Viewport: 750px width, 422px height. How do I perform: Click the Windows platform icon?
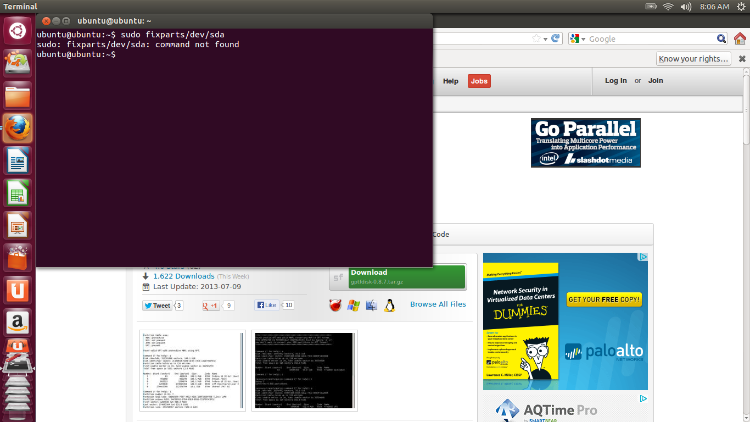(353, 305)
